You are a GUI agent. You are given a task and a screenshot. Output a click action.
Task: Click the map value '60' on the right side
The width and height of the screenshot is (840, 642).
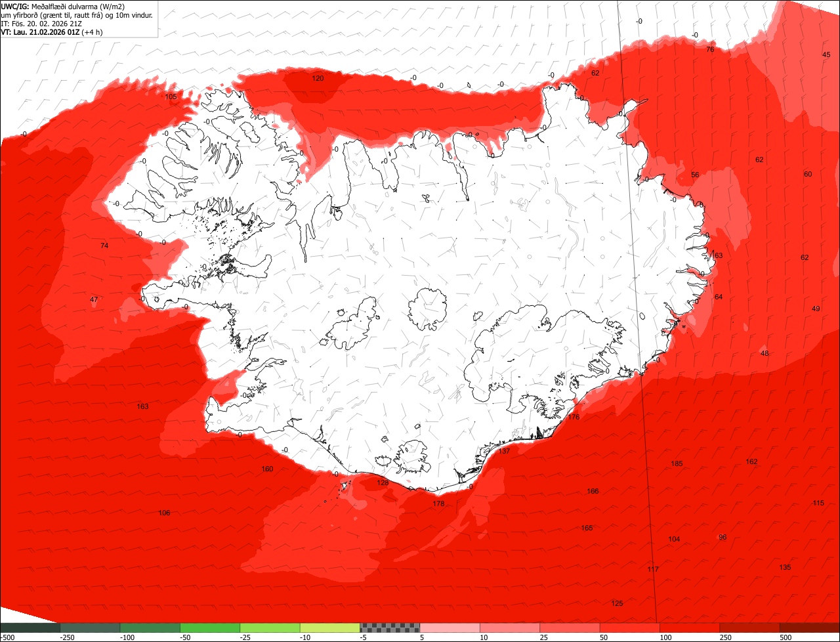coord(808,174)
